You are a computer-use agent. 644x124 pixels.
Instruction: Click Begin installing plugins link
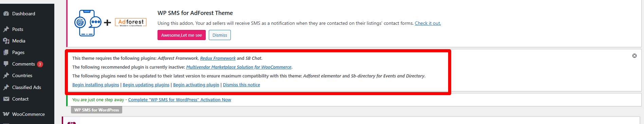96,85
